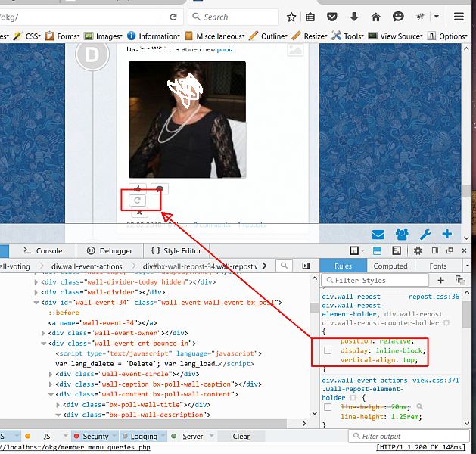Click the bookmark star icon

[291, 17]
